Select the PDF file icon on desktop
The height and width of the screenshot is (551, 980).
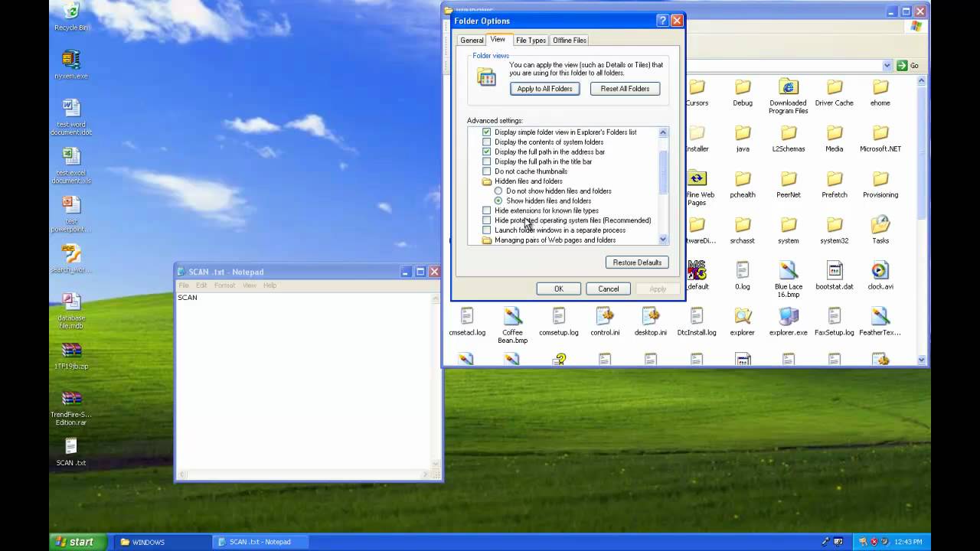coord(71,259)
